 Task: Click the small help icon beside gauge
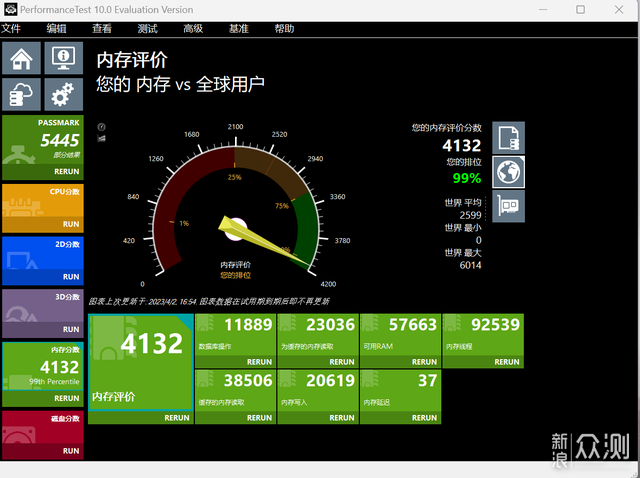(x=102, y=127)
